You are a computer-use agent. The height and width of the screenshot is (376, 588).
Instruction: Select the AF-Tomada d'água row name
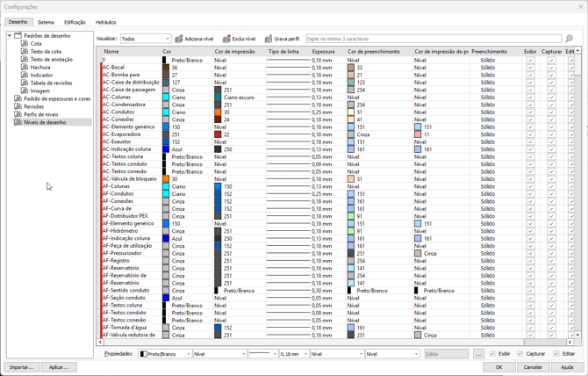tap(124, 328)
